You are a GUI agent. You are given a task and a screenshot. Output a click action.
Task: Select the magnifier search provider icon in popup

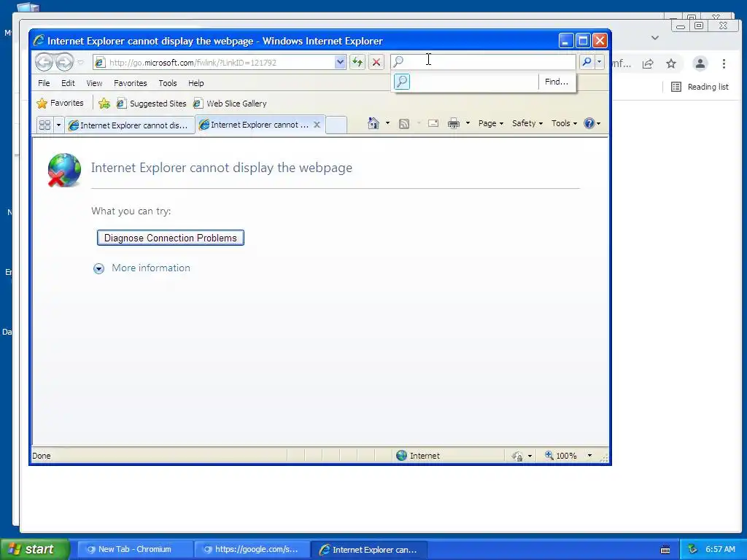click(402, 82)
